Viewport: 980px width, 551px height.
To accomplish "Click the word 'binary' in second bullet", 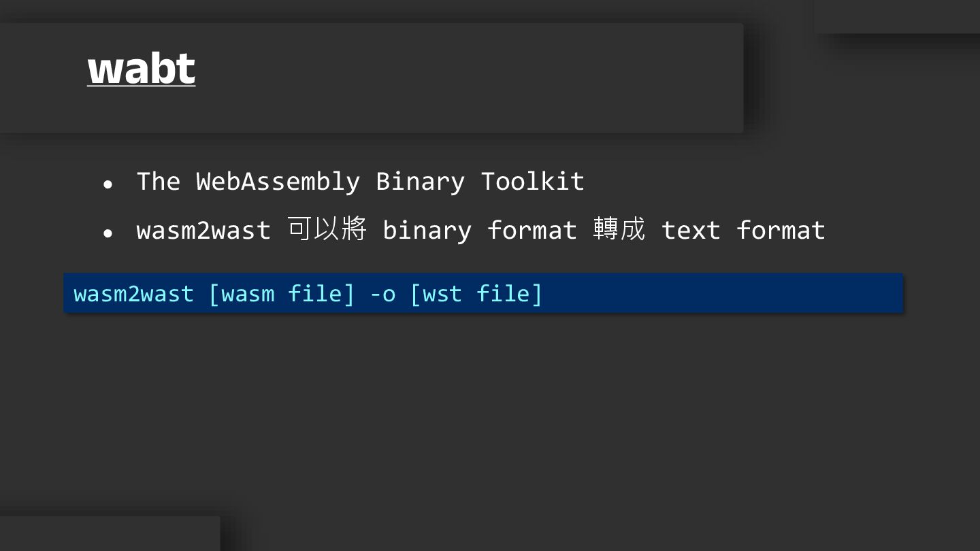I will [427, 231].
